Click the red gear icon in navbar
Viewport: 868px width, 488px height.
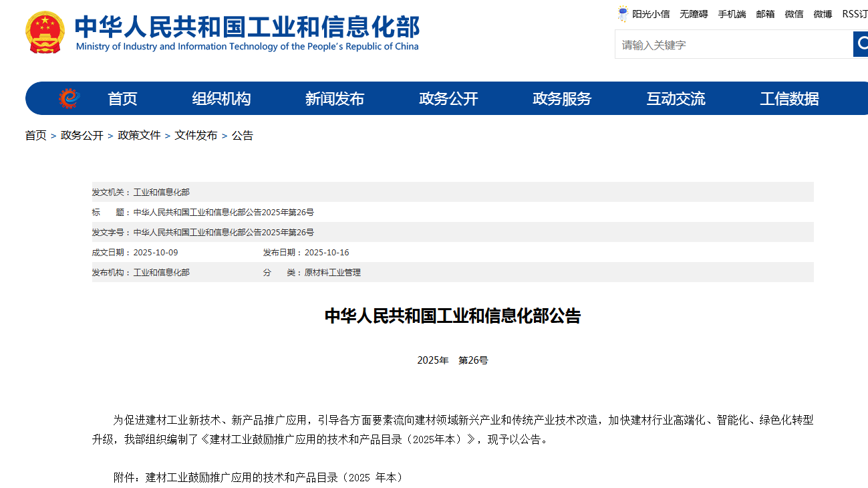coord(69,98)
